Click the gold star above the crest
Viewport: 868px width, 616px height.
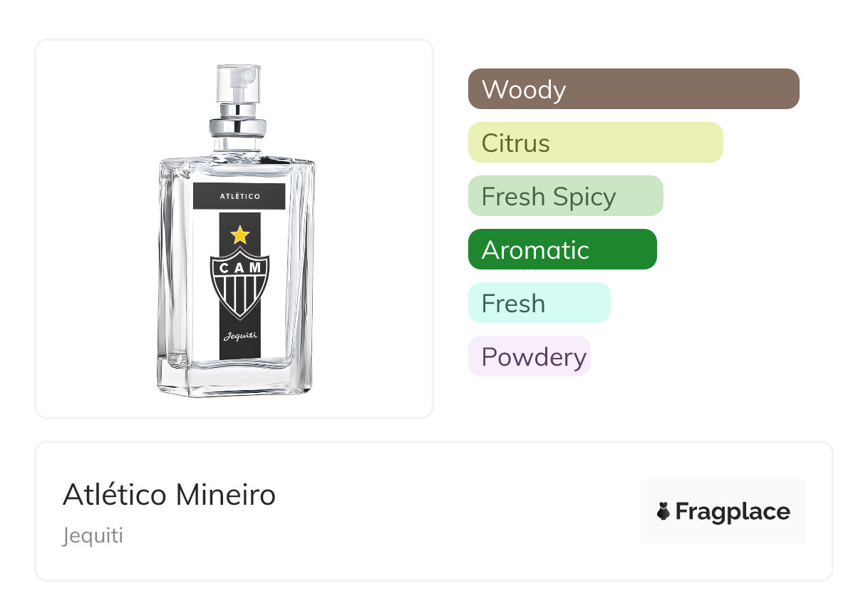pos(240,235)
